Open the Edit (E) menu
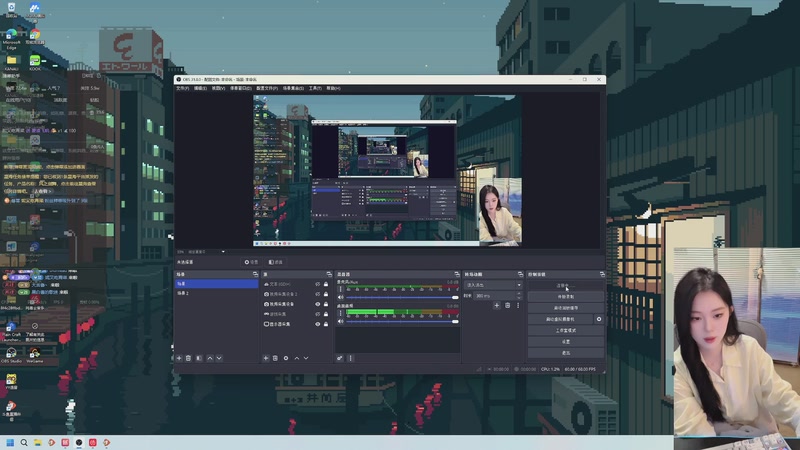Image resolution: width=800 pixels, height=450 pixels. click(x=200, y=88)
